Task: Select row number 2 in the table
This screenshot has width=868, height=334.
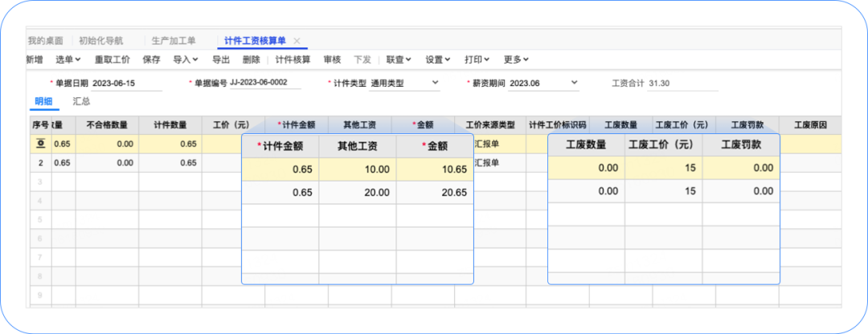Action: click(40, 163)
